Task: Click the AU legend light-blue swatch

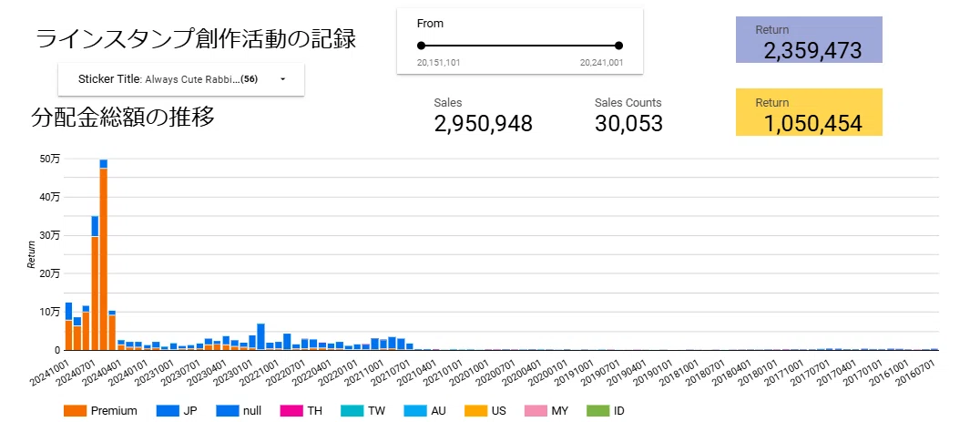Action: tap(415, 411)
